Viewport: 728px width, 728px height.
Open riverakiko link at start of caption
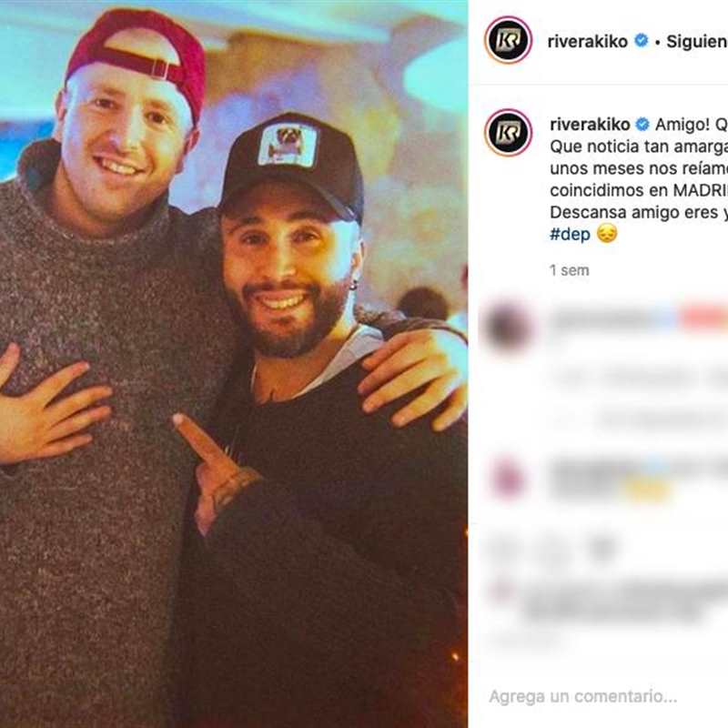click(x=590, y=125)
